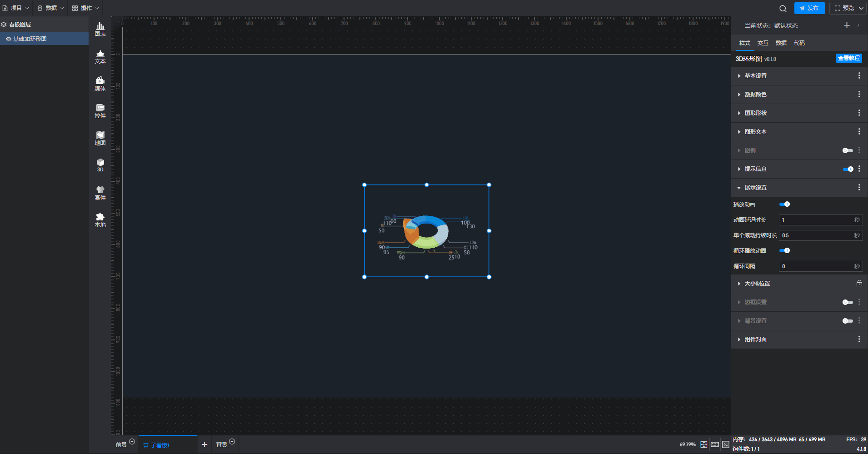Screen dimensions: 868x454
Task: Switch to the 代码 tab
Action: coord(799,43)
